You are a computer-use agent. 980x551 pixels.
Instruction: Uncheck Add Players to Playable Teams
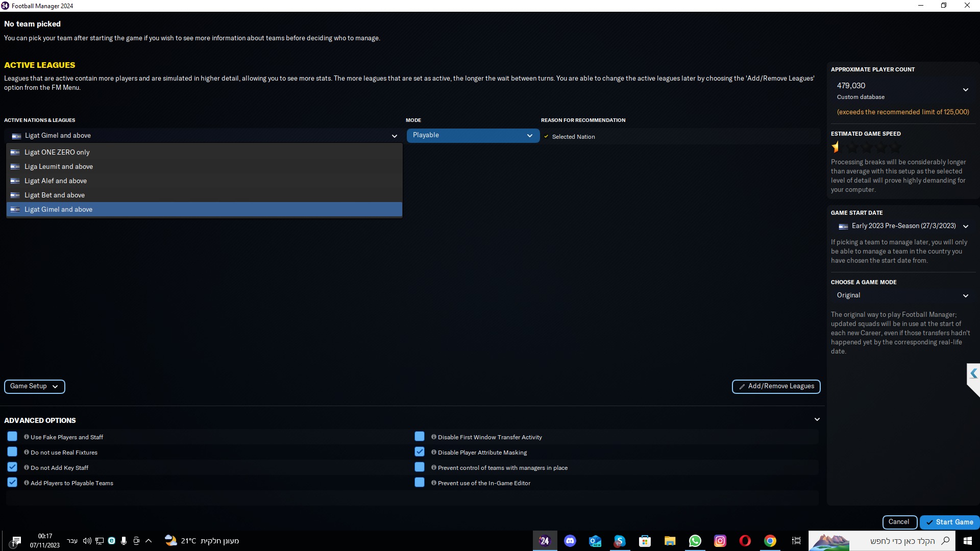(x=12, y=483)
